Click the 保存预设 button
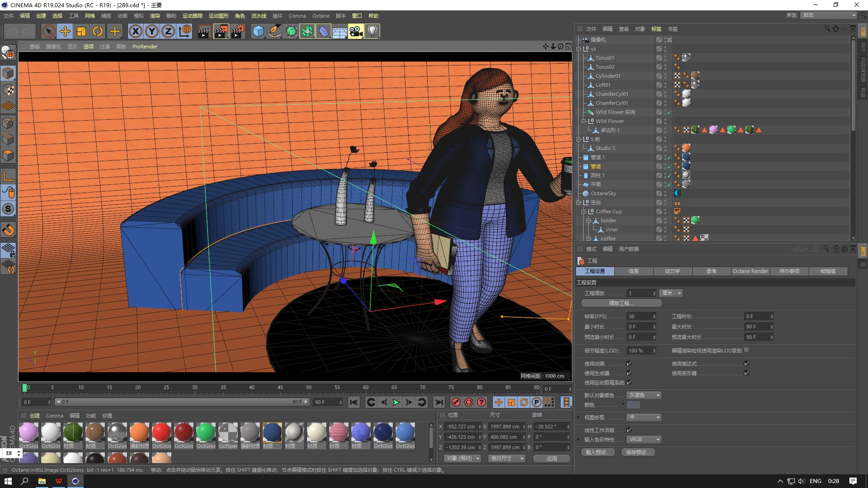 (x=638, y=452)
